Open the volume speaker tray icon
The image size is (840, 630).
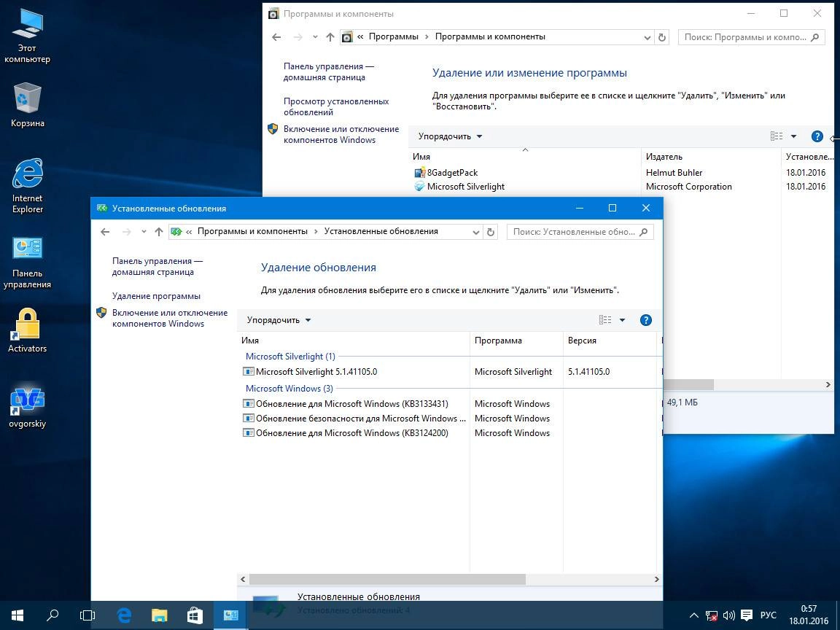coord(728,615)
